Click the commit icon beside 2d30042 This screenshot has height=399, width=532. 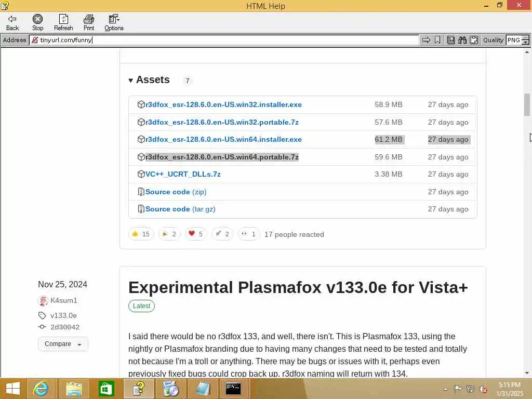coord(42,327)
